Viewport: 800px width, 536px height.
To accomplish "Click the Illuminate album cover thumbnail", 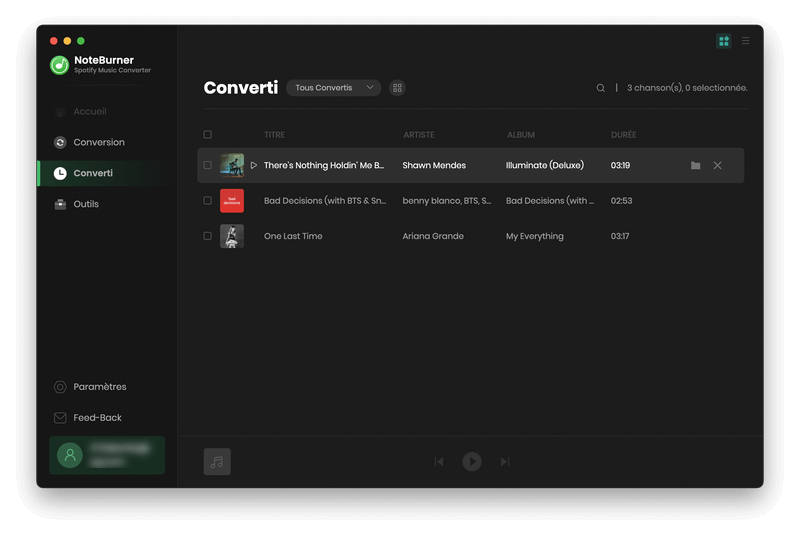I will [x=232, y=165].
